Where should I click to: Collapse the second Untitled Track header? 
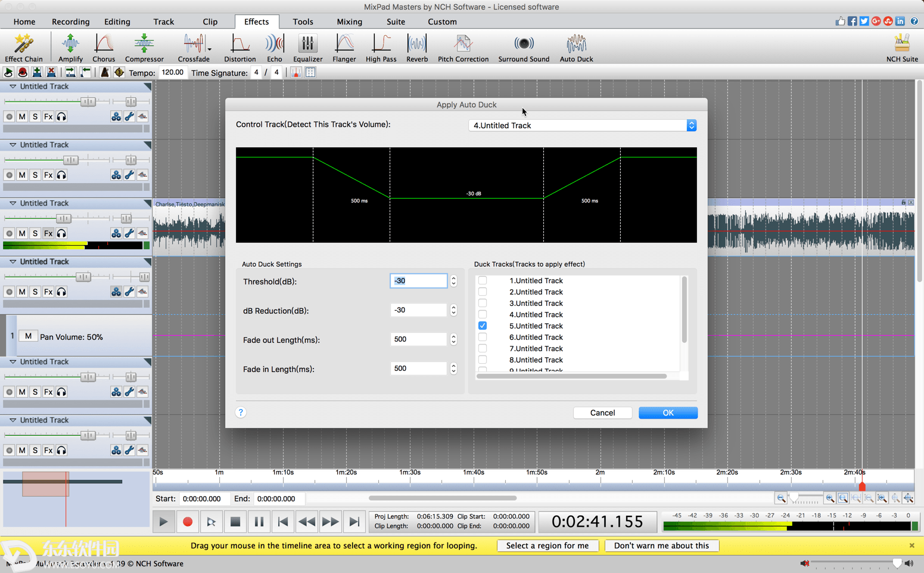[13, 145]
